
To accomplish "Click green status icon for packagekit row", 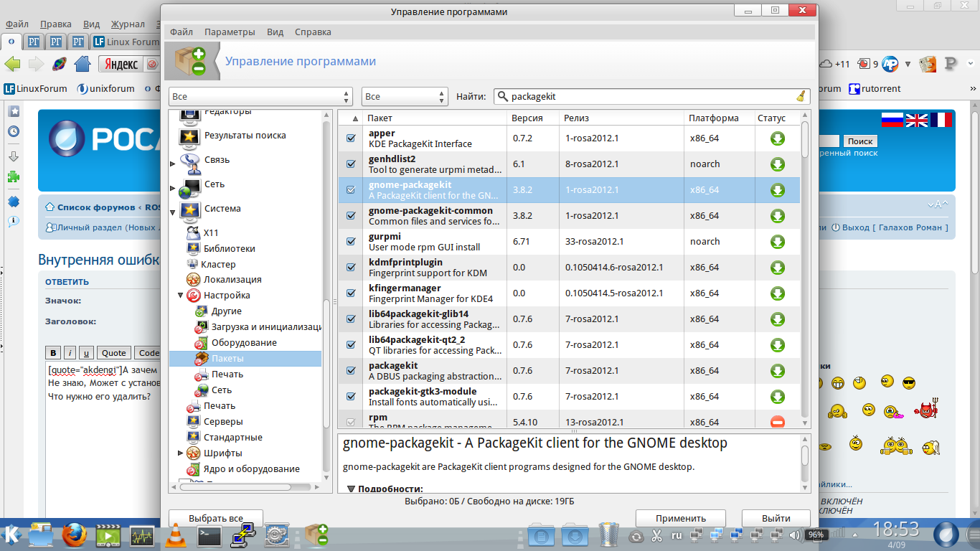I will [777, 371].
